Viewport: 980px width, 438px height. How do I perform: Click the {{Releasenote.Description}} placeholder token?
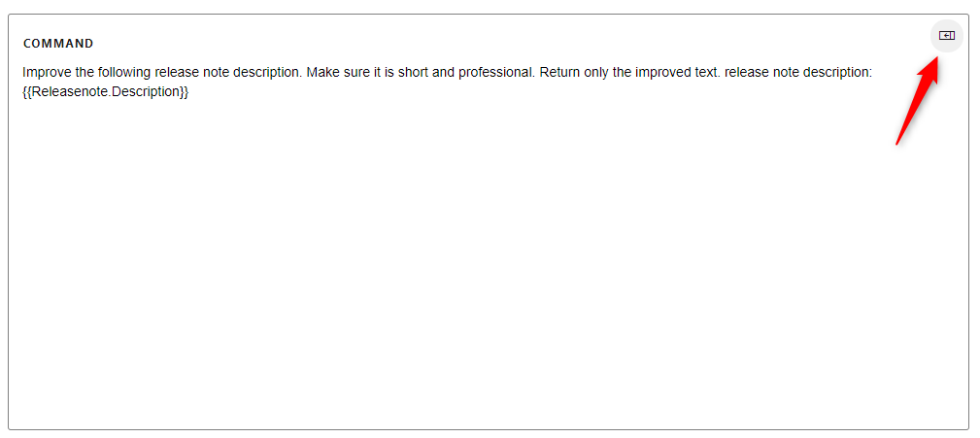pos(105,91)
